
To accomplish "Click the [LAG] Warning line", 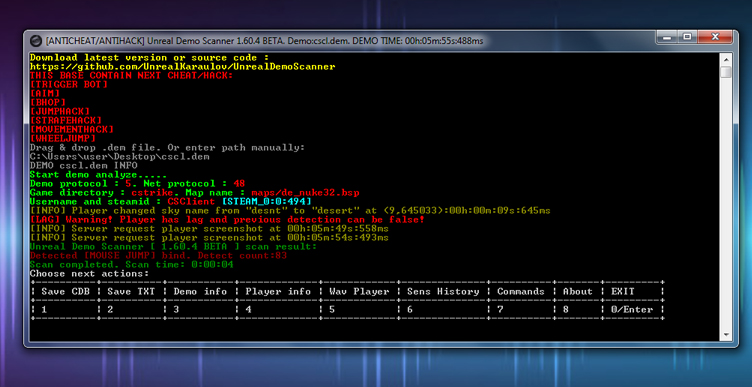I will (x=227, y=220).
